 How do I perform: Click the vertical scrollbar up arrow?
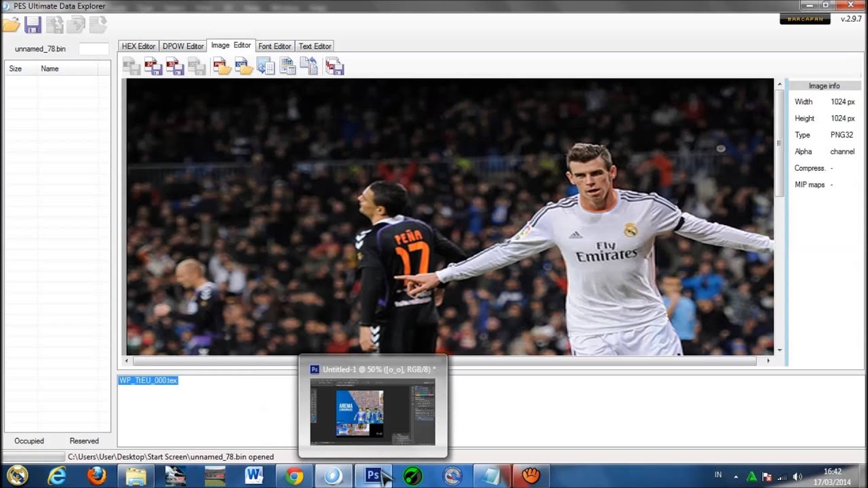[780, 85]
